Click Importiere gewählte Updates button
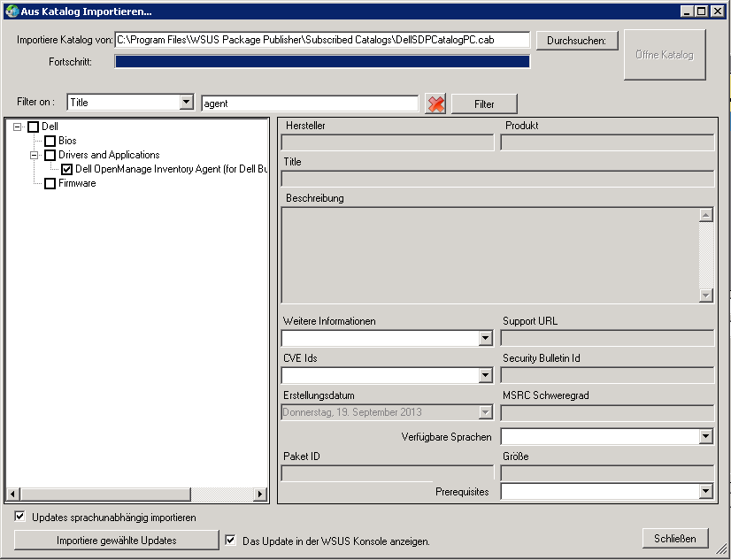 click(x=117, y=541)
